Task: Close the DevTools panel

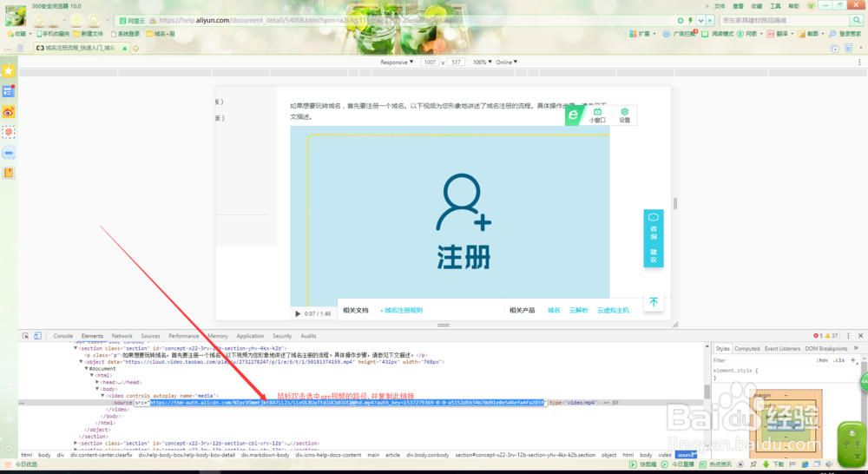Action: [x=861, y=336]
